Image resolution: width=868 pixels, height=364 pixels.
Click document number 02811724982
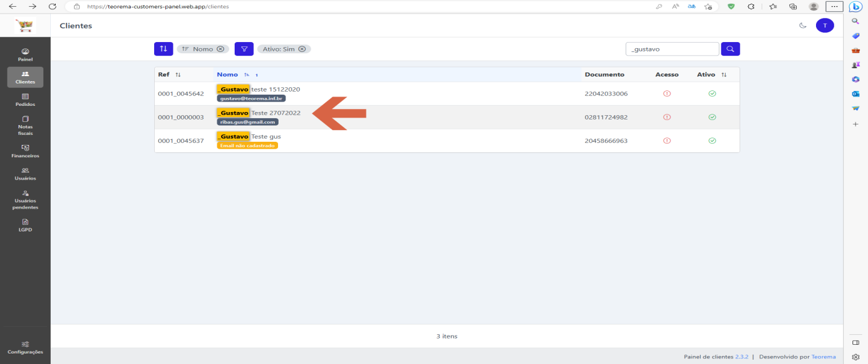pyautogui.click(x=606, y=117)
